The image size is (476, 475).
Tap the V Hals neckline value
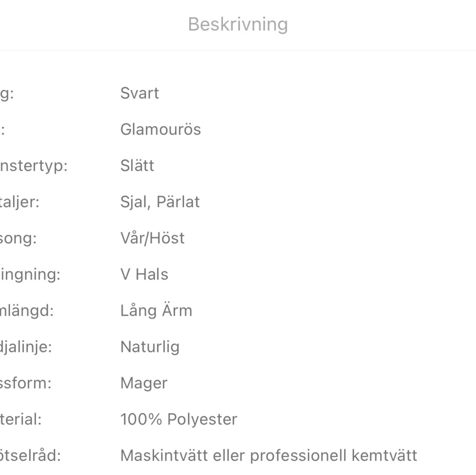(144, 275)
